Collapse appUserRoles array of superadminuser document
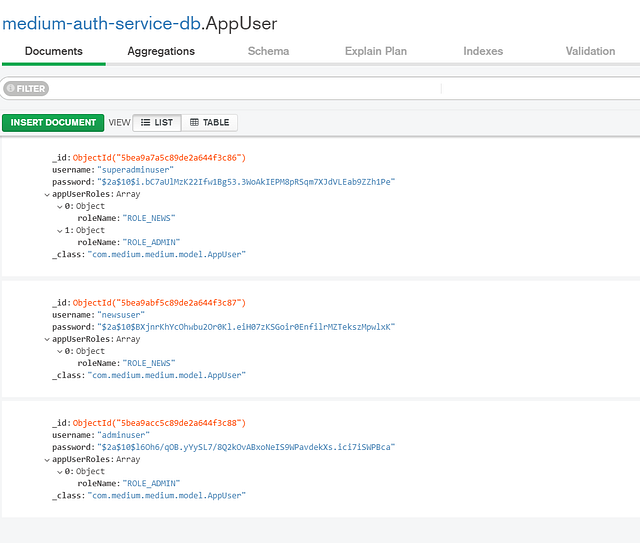Image resolution: width=640 pixels, height=543 pixels. (x=47, y=194)
